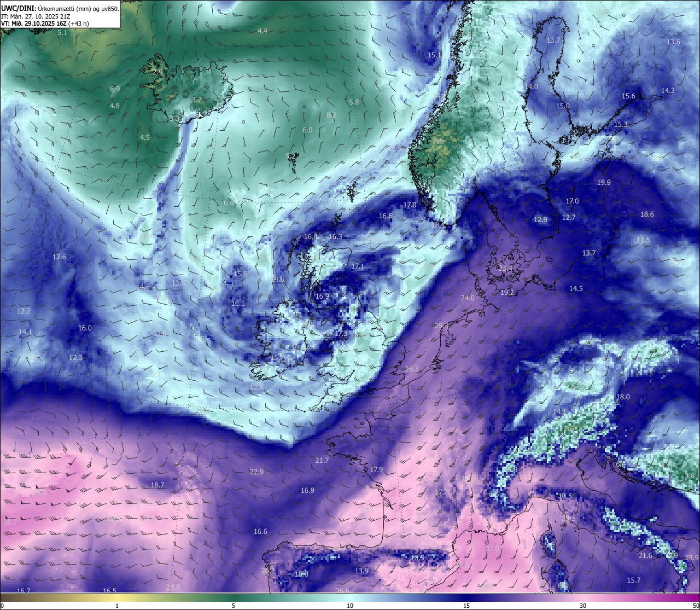This screenshot has height=610, width=700.
Task: Click the 12.3 value label
Action: pos(75,358)
